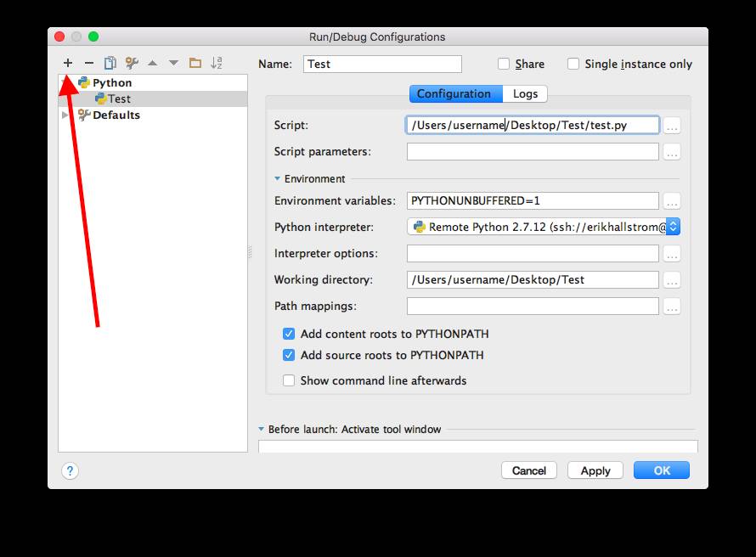Viewport: 756px width, 557px height.
Task: Browse Working directory with ellipsis button
Action: [672, 280]
